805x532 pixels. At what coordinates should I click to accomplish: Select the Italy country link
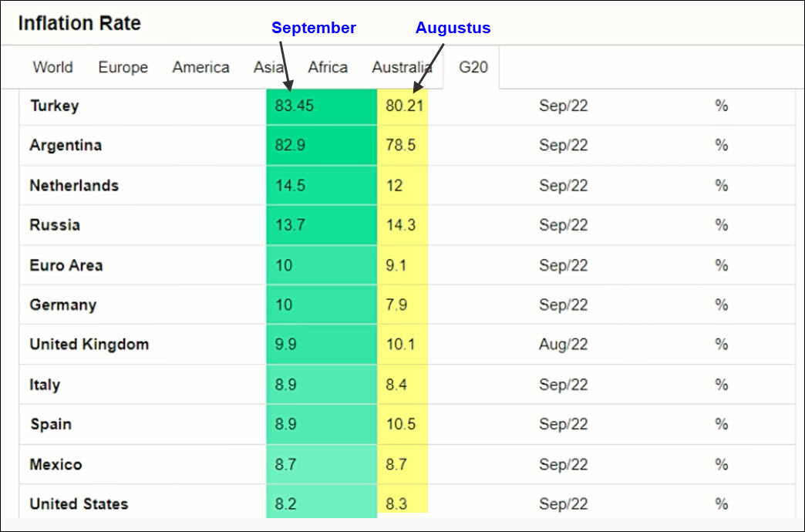[x=45, y=385]
